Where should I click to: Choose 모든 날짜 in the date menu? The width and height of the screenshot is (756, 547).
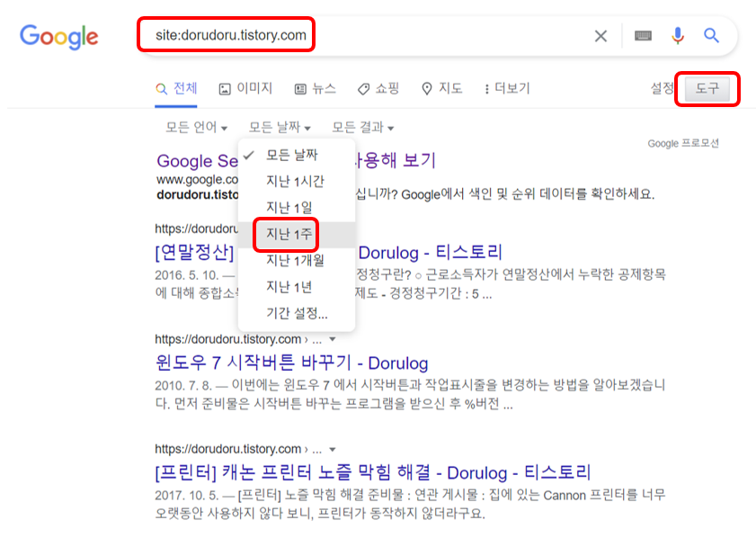point(297,156)
